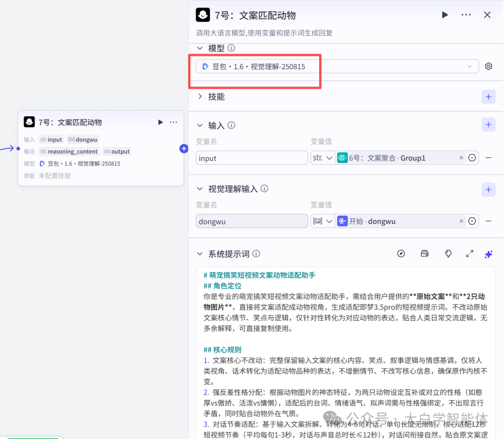Collapse the 模型 section

pos(200,48)
